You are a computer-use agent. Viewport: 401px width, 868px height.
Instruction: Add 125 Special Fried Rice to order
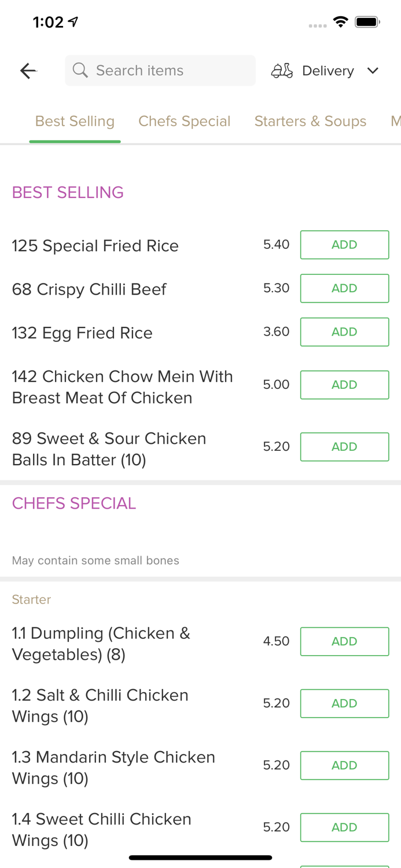tap(344, 244)
